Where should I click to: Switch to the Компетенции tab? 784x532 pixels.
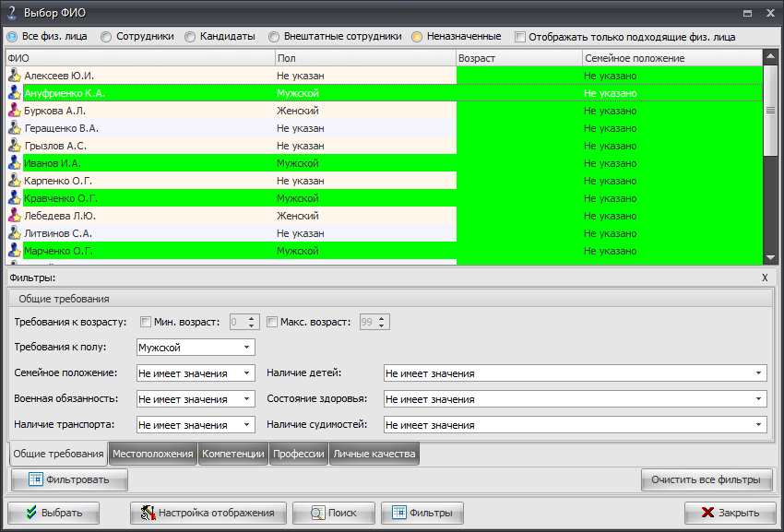(233, 454)
